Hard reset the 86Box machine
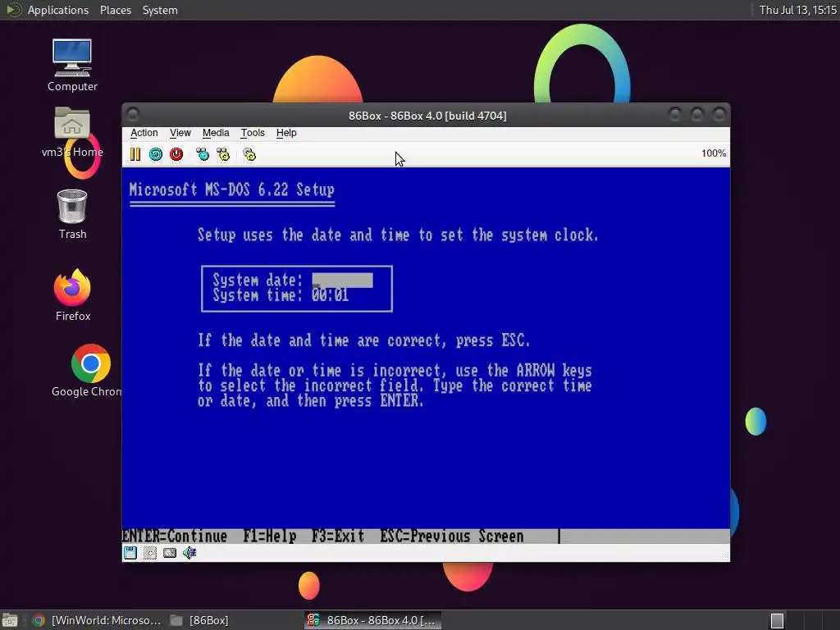840x630 pixels. 156,154
